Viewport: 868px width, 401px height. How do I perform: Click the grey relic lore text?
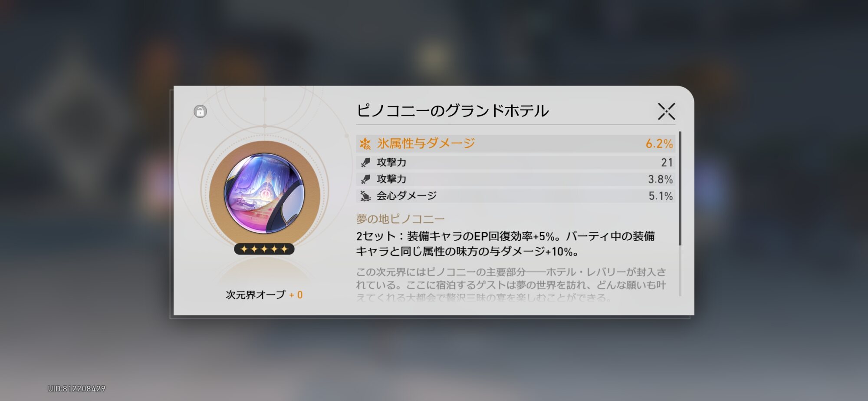(511, 285)
